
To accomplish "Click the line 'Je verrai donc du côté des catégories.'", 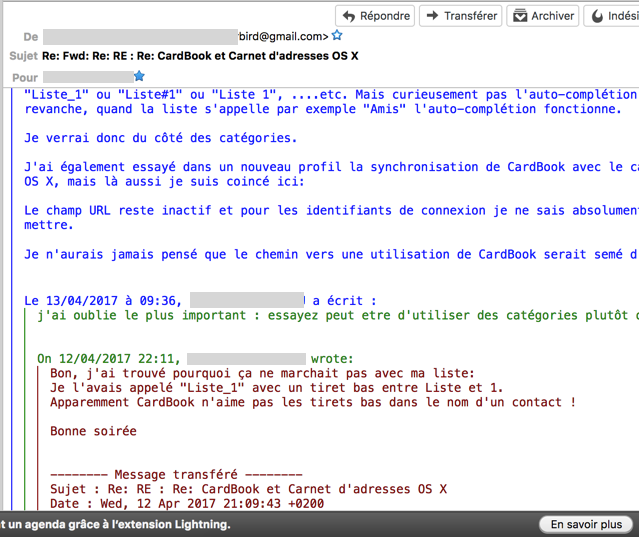I will (161, 138).
